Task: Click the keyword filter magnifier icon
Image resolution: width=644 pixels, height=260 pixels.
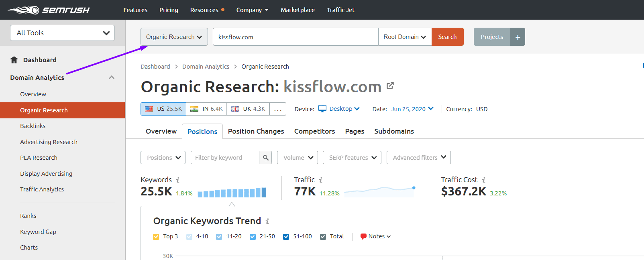Action: tap(265, 158)
